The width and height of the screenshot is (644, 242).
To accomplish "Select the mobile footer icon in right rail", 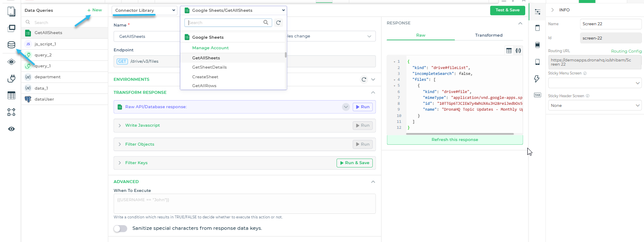I will [x=537, y=62].
